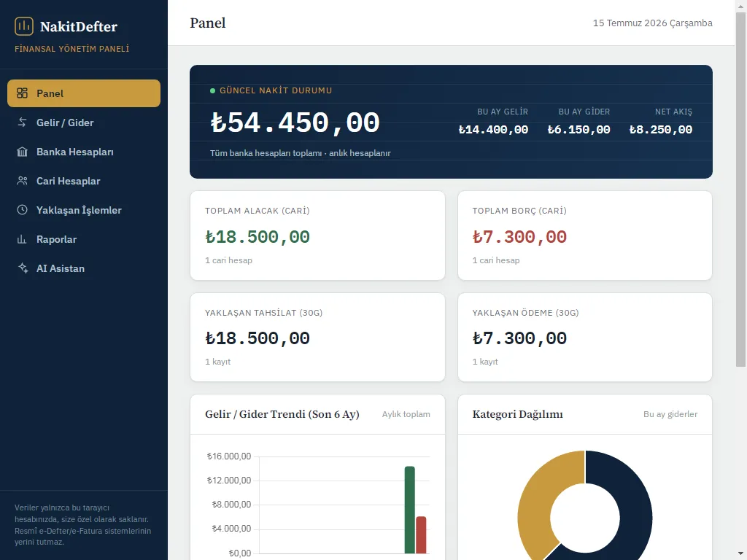The width and height of the screenshot is (747, 560).
Task: Open the Gelir / Gider menu item
Action: pos(84,122)
